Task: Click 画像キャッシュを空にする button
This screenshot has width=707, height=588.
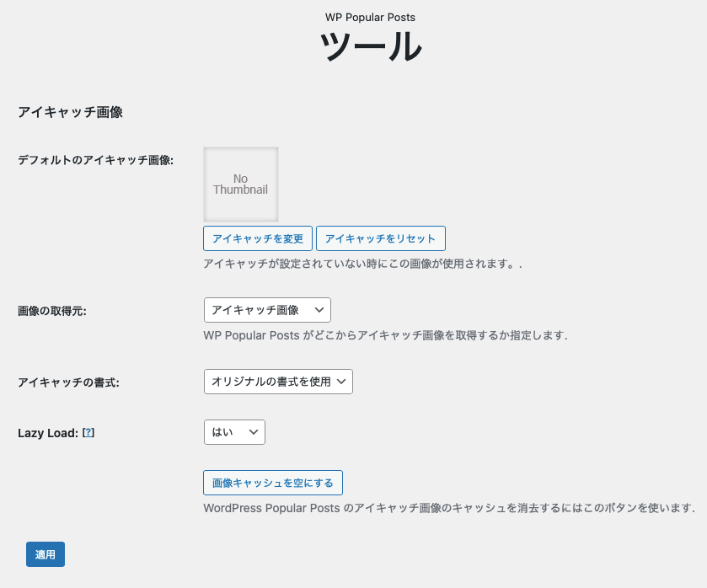Action: (x=272, y=483)
